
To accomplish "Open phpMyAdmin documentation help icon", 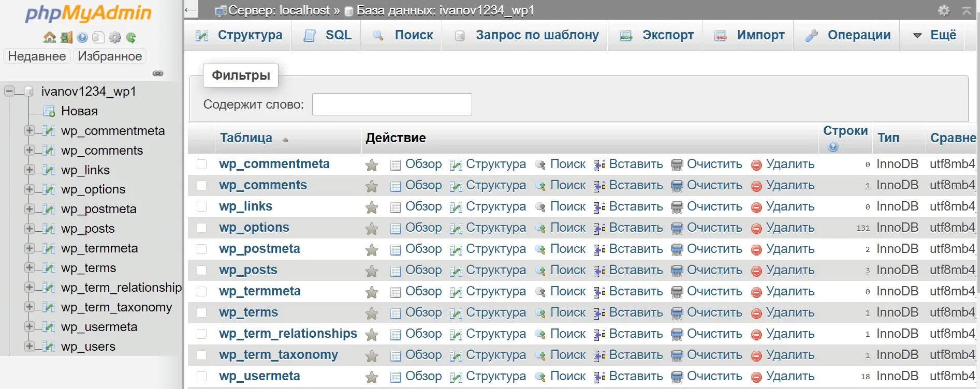I will tap(82, 37).
